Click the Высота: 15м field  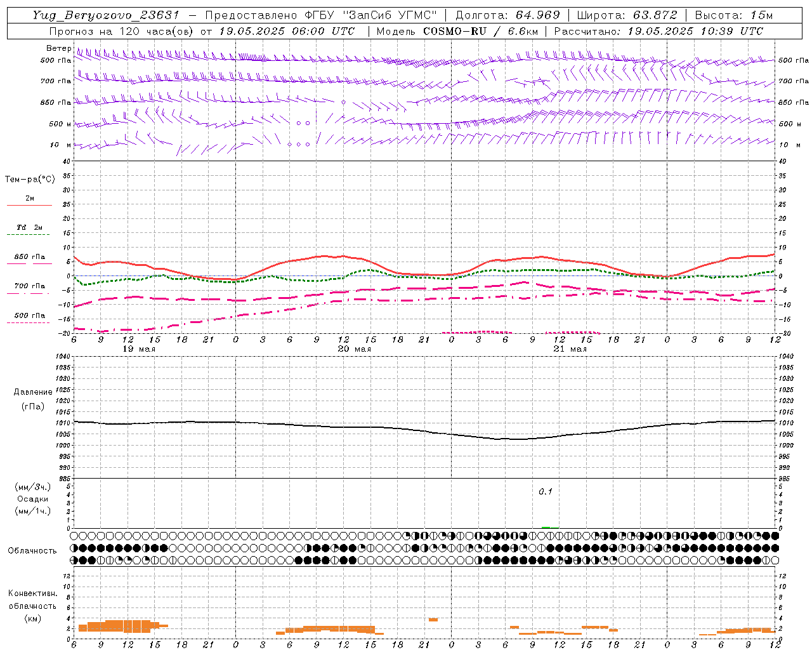pyautogui.click(x=734, y=15)
